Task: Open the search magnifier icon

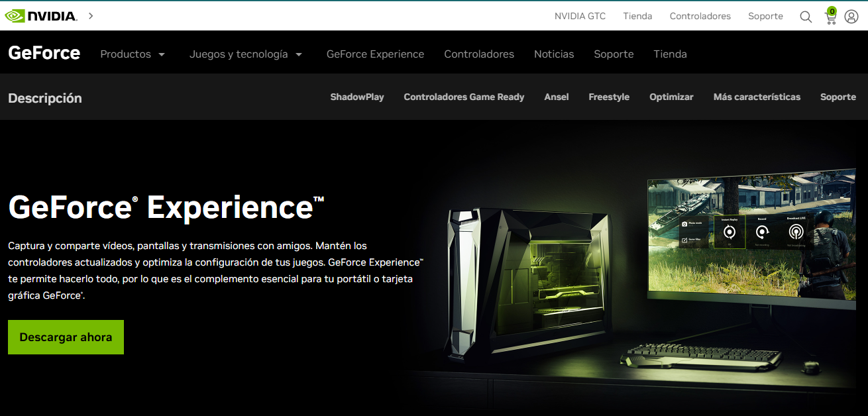Action: (806, 17)
